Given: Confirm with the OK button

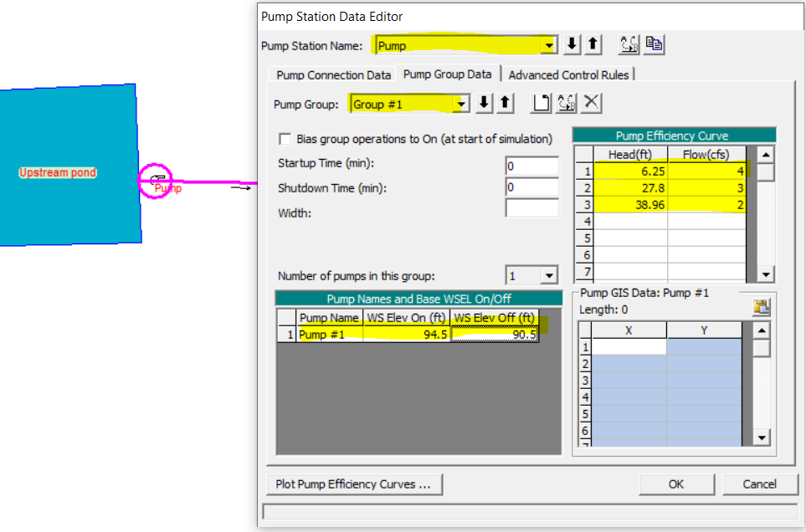Looking at the screenshot, I should tap(676, 484).
